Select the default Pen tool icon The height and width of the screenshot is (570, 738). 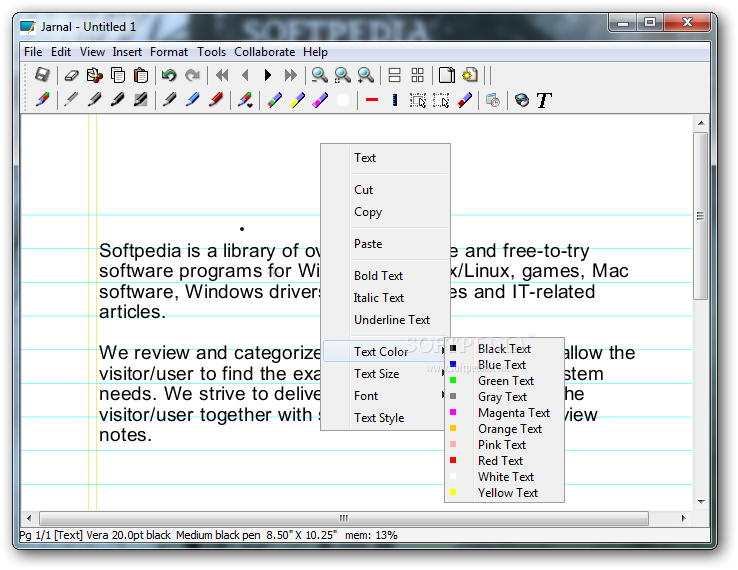point(42,100)
